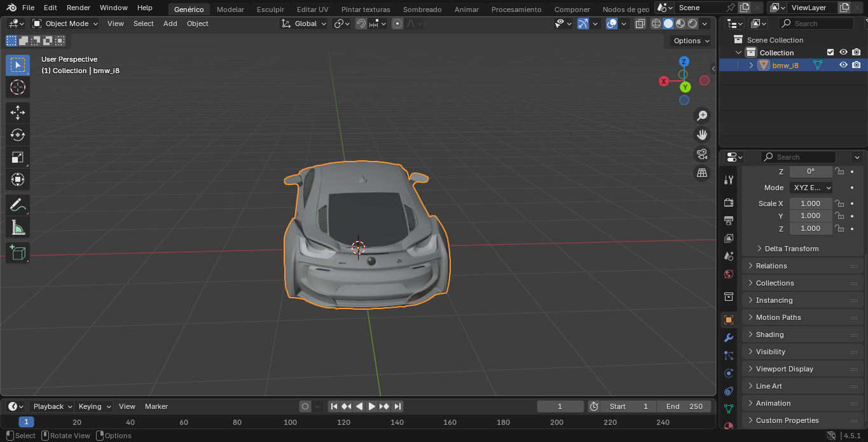The width and height of the screenshot is (868, 442).
Task: Activate the Annotate pencil tool
Action: pyautogui.click(x=18, y=205)
